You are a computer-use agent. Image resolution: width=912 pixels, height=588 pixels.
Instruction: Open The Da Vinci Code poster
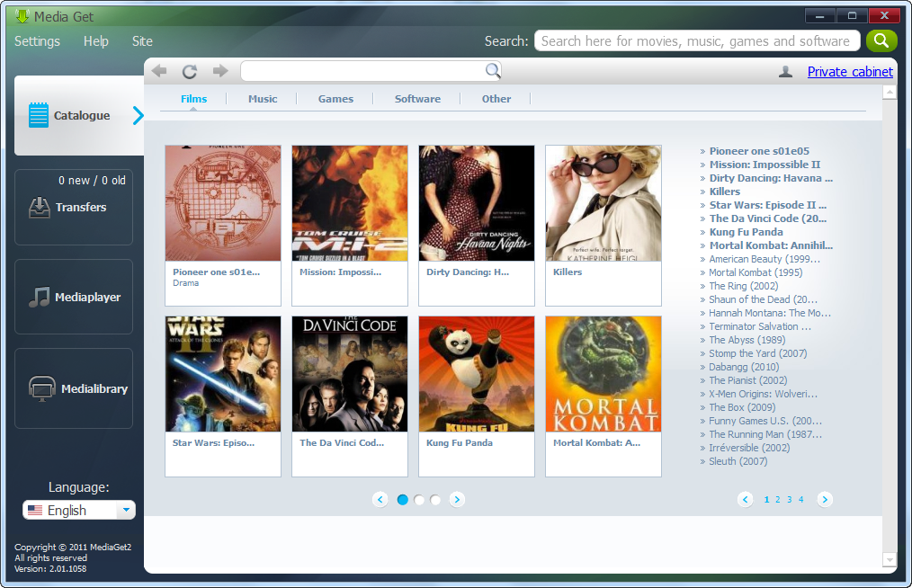point(350,374)
